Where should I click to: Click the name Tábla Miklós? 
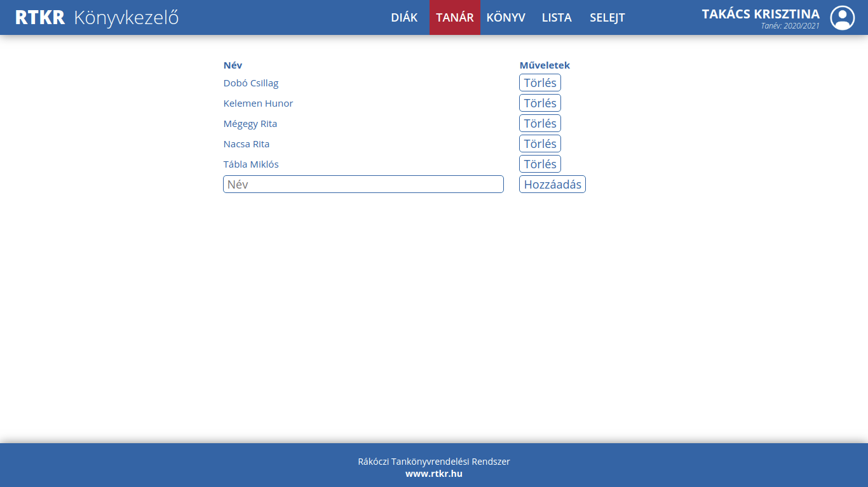pyautogui.click(x=251, y=164)
